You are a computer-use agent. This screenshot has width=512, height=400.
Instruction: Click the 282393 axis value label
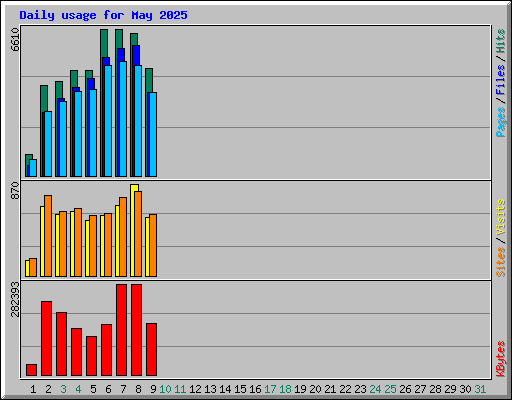coord(15,299)
